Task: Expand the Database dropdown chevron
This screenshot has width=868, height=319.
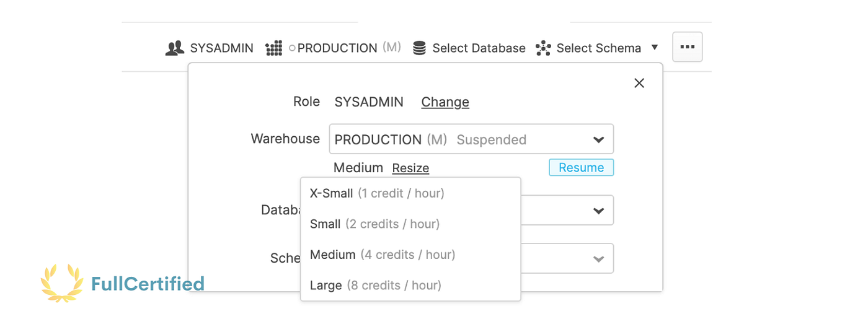Action: pyautogui.click(x=598, y=211)
